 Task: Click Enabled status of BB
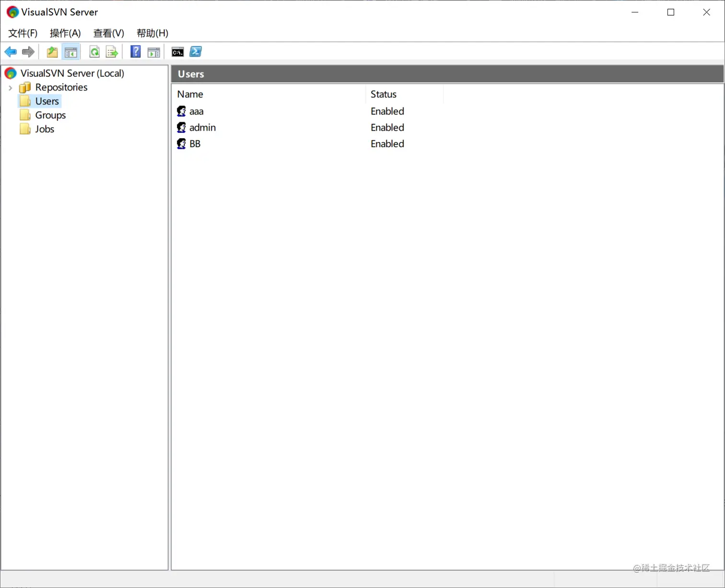[x=387, y=144]
